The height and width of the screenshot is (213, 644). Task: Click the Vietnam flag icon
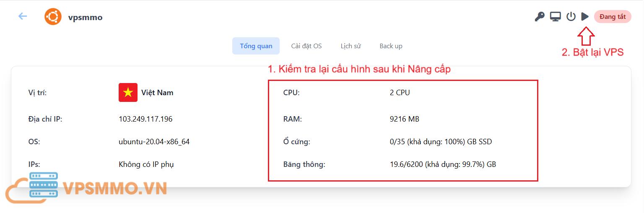[128, 93]
